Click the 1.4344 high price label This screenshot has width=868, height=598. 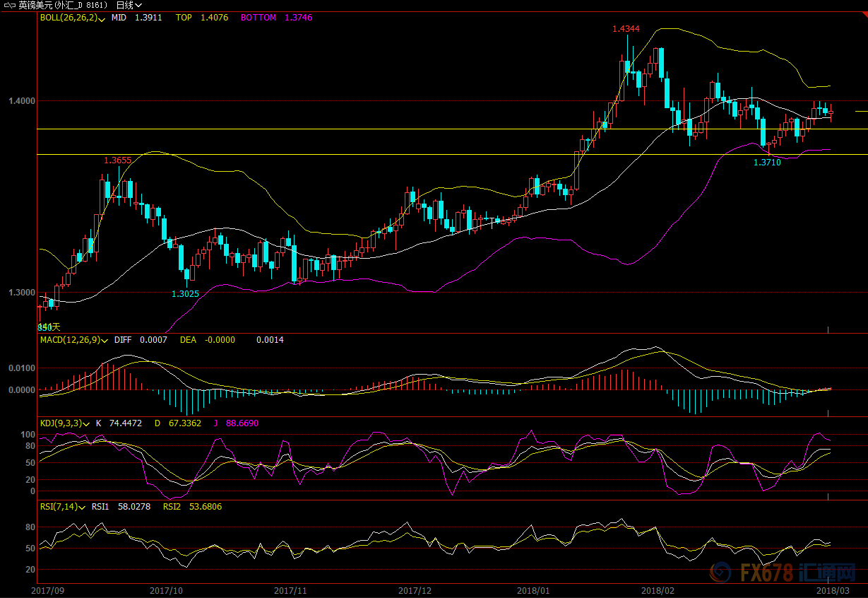[x=626, y=29]
